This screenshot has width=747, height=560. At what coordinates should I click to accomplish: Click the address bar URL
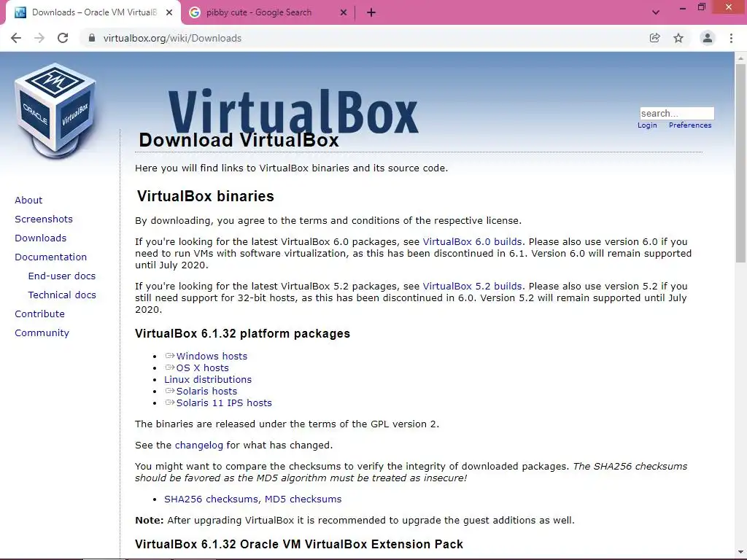point(172,38)
